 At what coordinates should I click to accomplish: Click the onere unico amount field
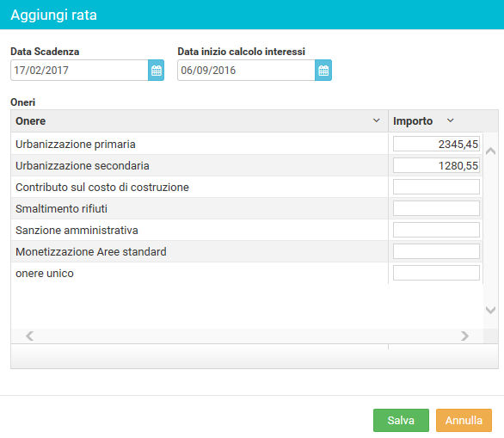[436, 273]
